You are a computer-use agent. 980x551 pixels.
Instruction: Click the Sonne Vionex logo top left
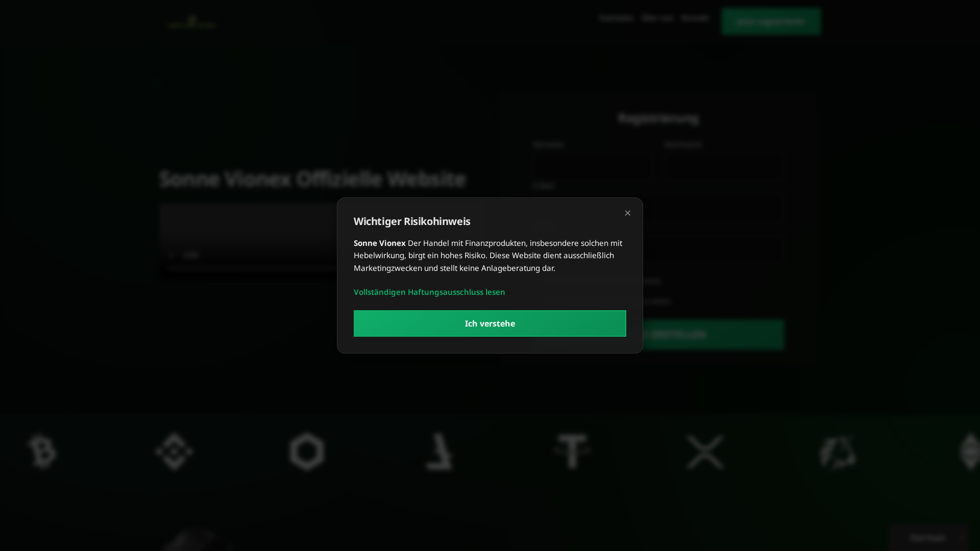[191, 22]
